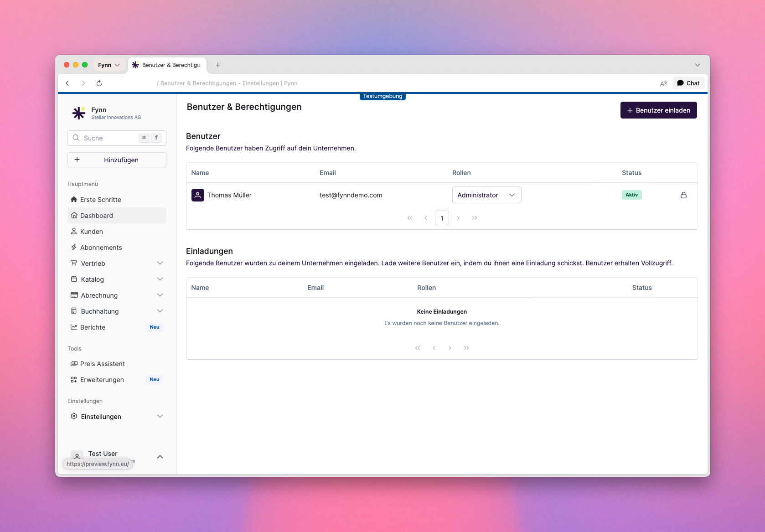Image resolution: width=765 pixels, height=532 pixels.
Task: Select page 1 in Benutzer pagination
Action: coord(442,218)
